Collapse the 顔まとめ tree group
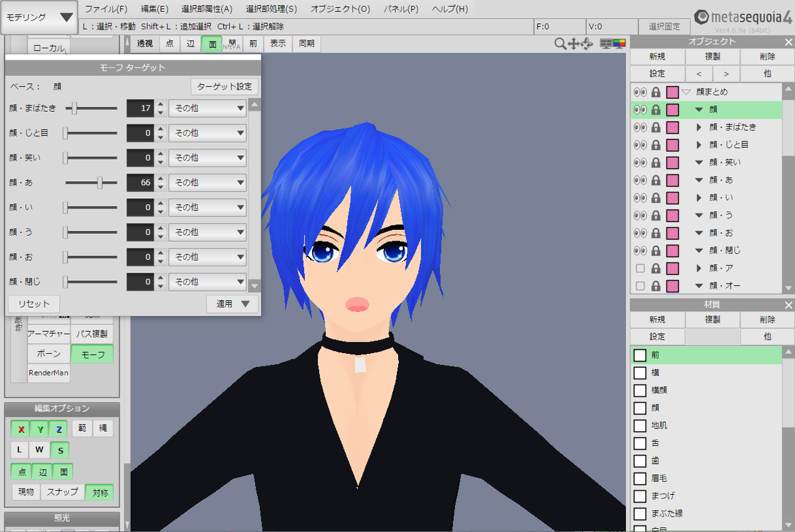The height and width of the screenshot is (532, 795). (686, 92)
